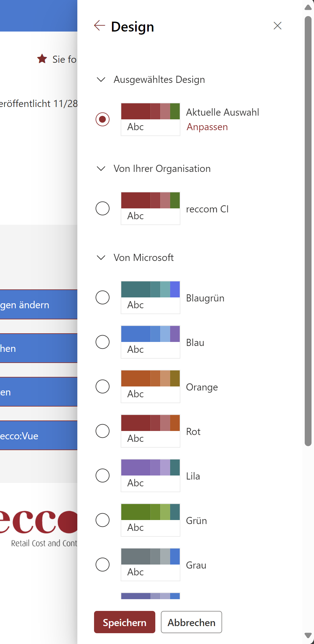Viewport: 314px width, 644px height.
Task: Click the Orange theme color swatch
Action: click(150, 386)
